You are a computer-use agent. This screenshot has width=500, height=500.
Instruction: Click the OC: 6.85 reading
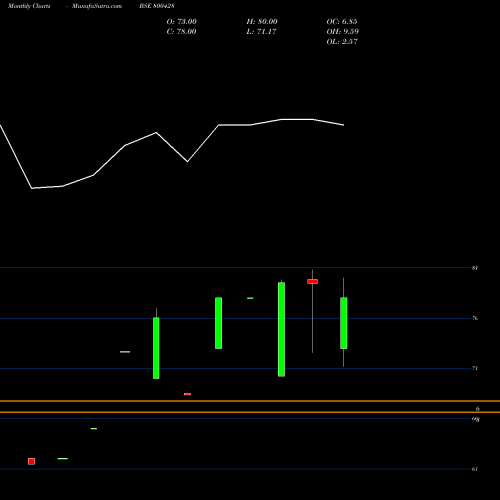point(342,22)
